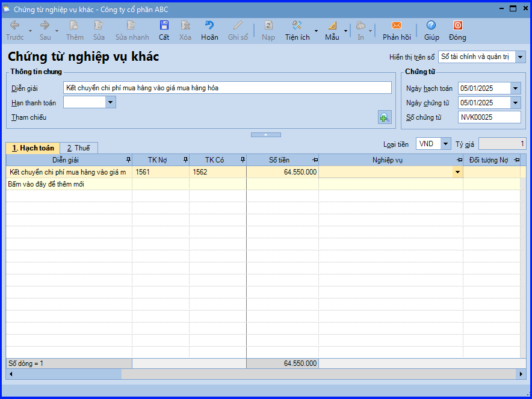Open the Tiện ích utilities tool
Viewport: 532px width, 399px height.
point(297,26)
